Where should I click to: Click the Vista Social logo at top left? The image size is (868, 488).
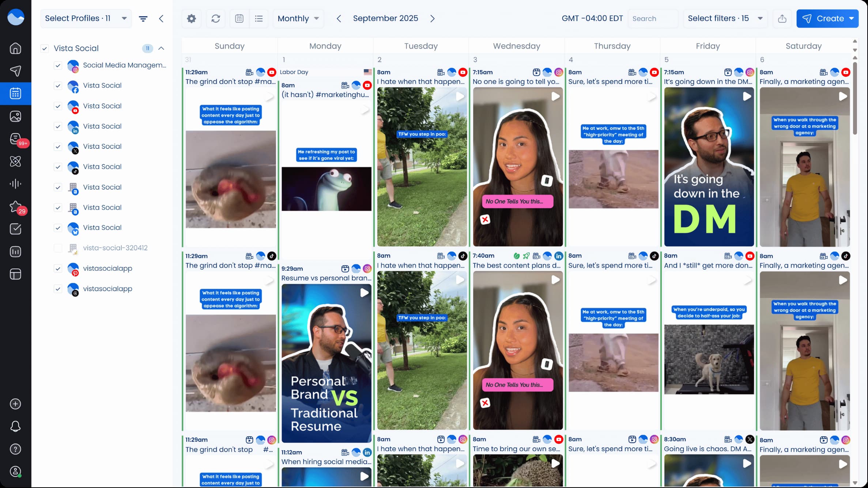click(x=16, y=17)
